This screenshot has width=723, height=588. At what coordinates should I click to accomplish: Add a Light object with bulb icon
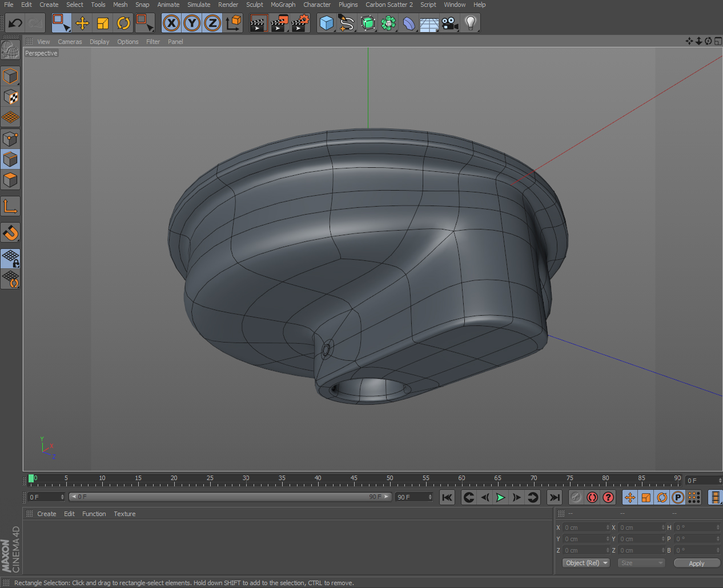click(471, 23)
